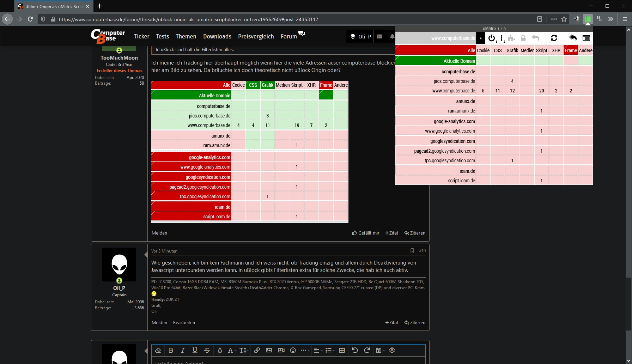
Task: Open a new browser tab
Action: [99, 6]
